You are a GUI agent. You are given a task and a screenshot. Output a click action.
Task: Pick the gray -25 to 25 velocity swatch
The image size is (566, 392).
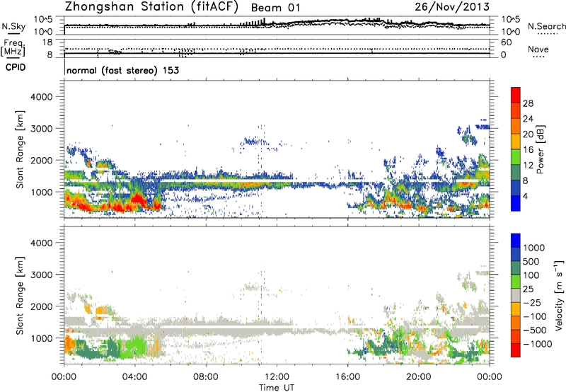point(516,296)
